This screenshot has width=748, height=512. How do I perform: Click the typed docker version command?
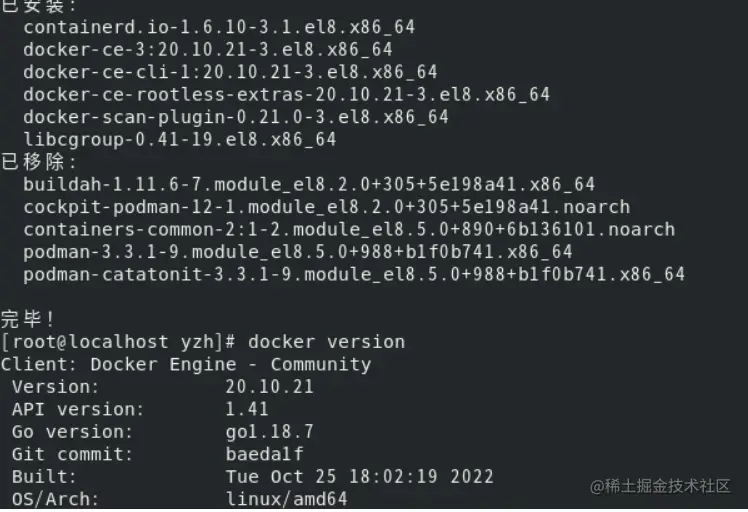pyautogui.click(x=327, y=342)
